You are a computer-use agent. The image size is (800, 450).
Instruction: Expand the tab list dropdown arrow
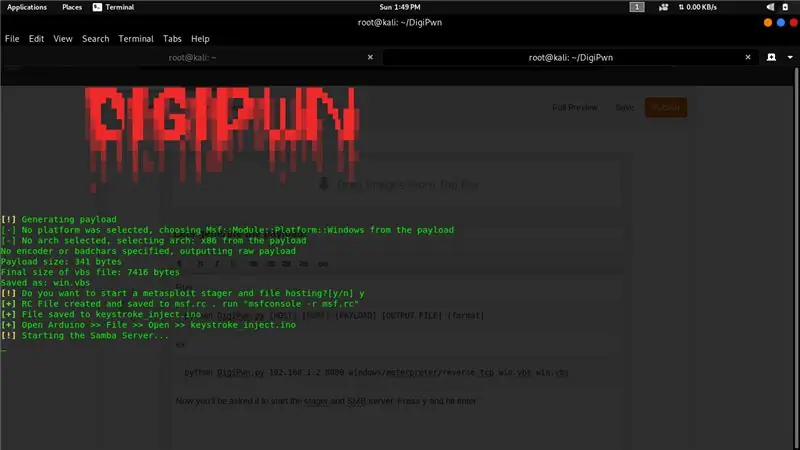[x=790, y=58]
